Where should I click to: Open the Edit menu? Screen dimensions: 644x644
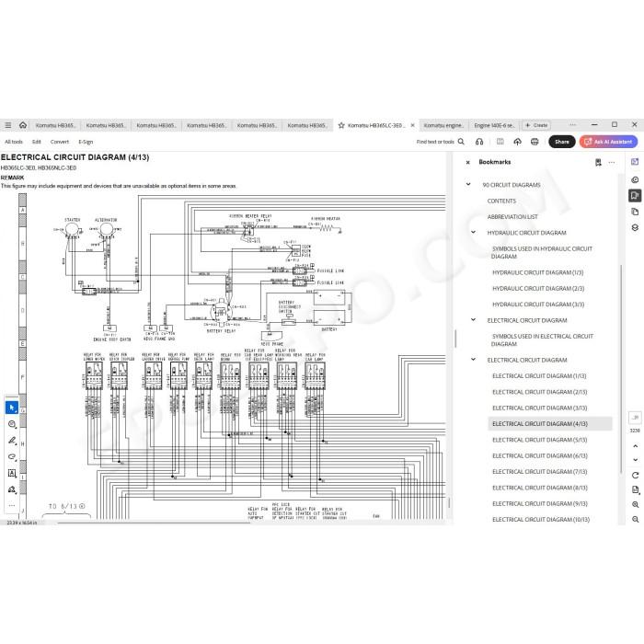point(37,142)
